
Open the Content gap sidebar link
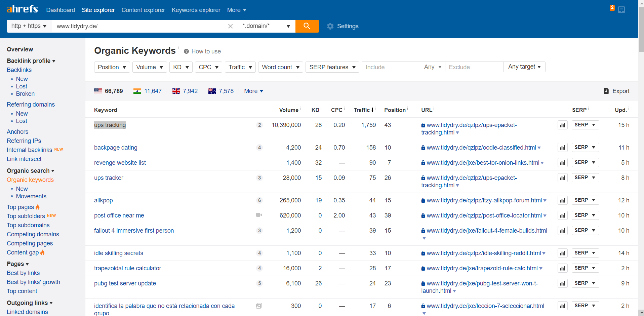[x=23, y=252]
